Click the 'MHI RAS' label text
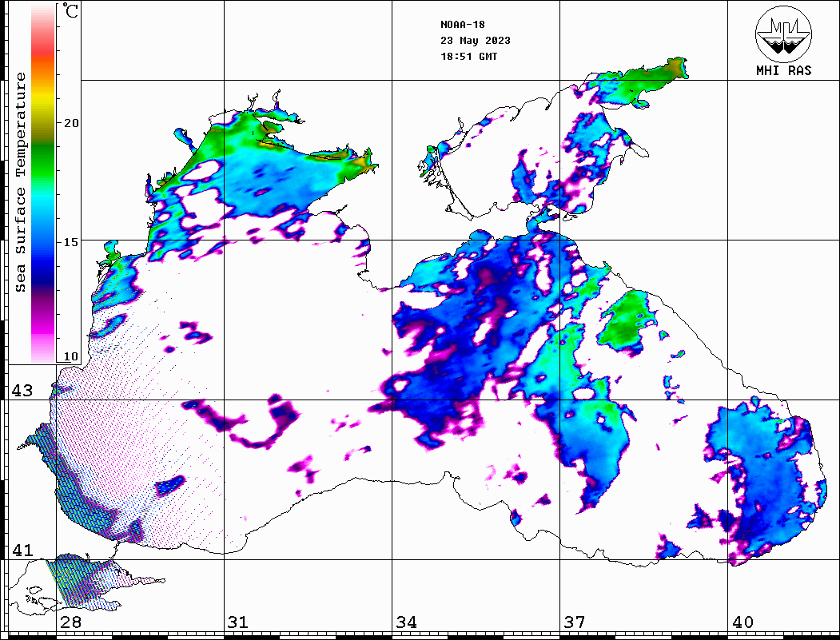The image size is (840, 640). point(783,70)
